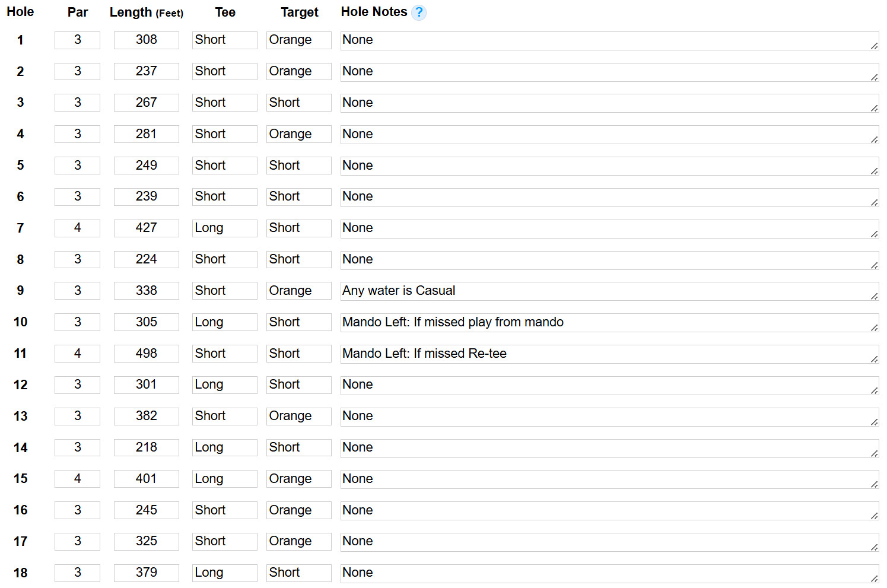The width and height of the screenshot is (887, 588).
Task: Select the Length field for hole 11
Action: coord(147,354)
